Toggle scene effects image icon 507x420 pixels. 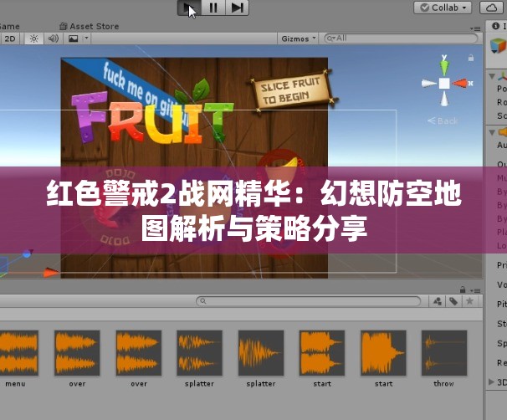tap(74, 38)
